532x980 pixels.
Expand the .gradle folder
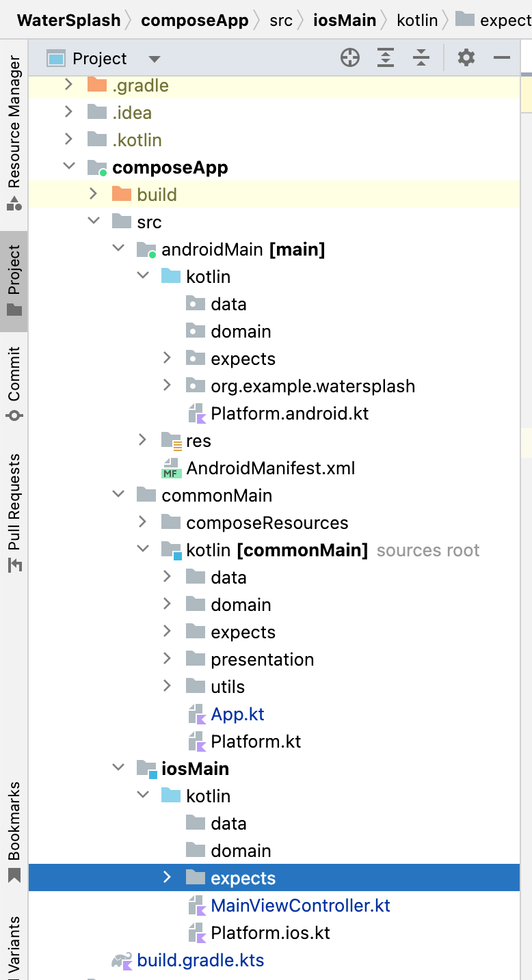tap(68, 85)
